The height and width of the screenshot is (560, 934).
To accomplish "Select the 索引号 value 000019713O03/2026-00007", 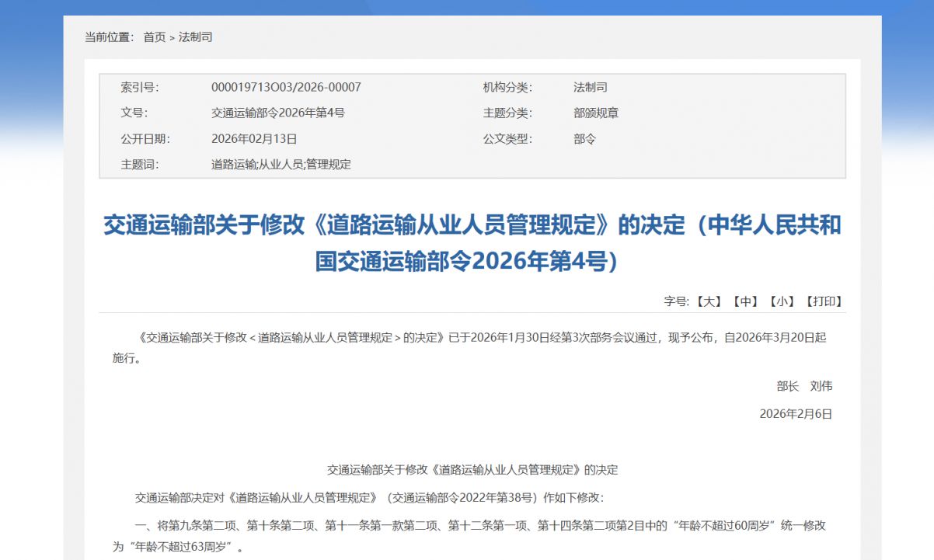I will coord(285,87).
